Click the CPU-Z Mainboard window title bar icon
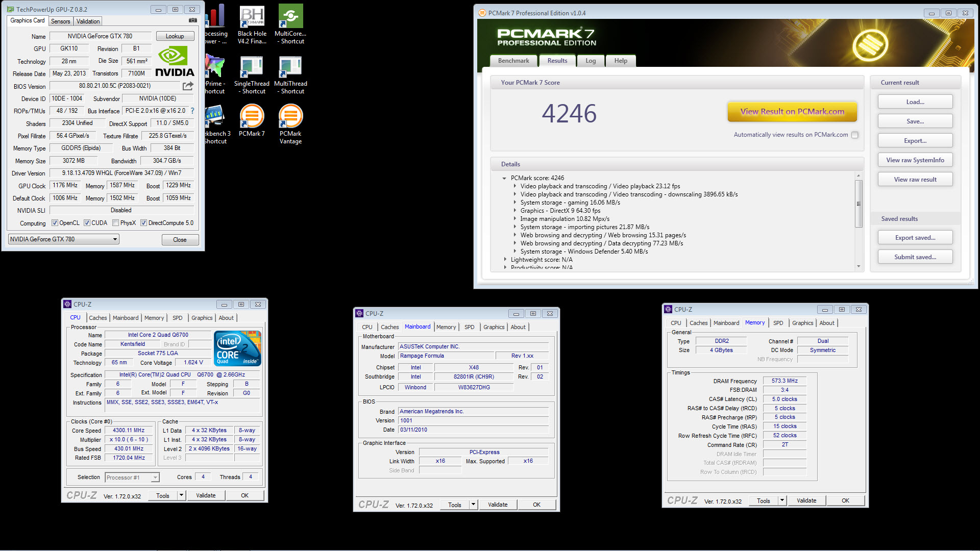Viewport: 980px width, 551px height. (x=359, y=313)
